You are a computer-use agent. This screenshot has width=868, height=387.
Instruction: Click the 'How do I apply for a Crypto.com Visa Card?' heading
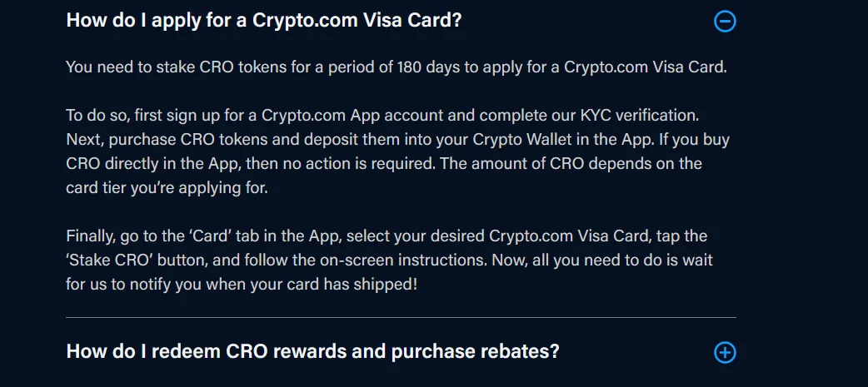tap(263, 21)
